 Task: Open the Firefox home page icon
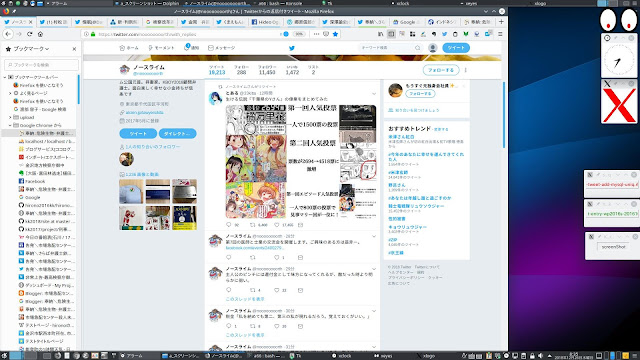pyautogui.click(x=40, y=34)
